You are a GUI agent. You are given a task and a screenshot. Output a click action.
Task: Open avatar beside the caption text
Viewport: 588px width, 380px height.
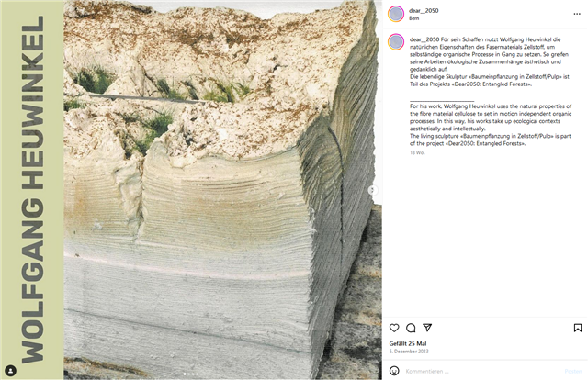[x=396, y=42]
